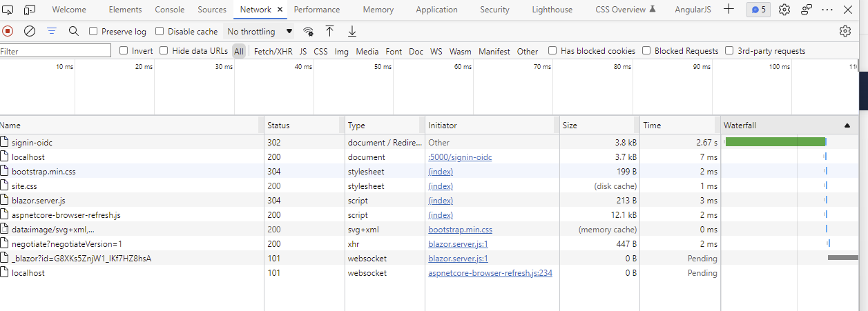Image resolution: width=868 pixels, height=311 pixels.
Task: Switch to the AngularJS tab
Action: coord(693,10)
